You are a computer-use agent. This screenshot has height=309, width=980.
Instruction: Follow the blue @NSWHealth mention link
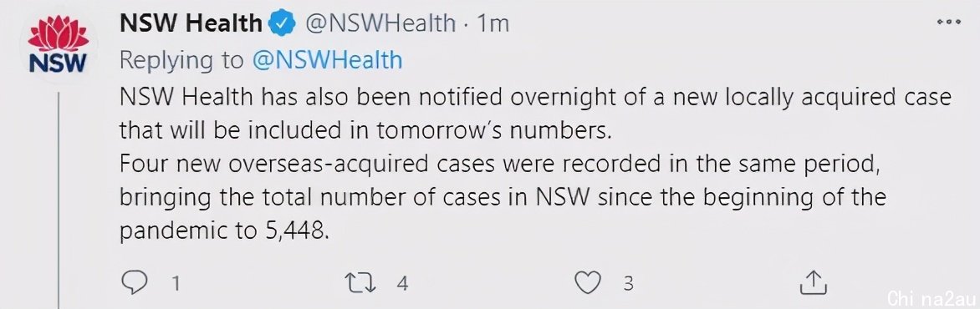[x=327, y=60]
